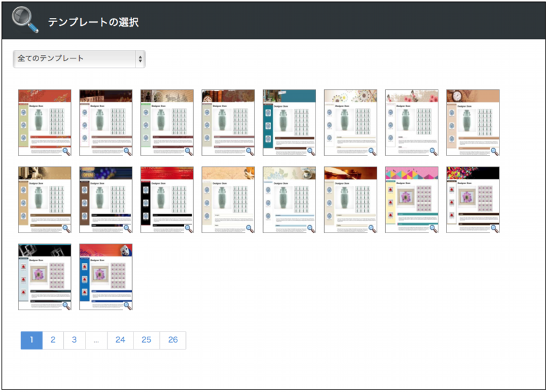This screenshot has height=392, width=548.
Task: Jump to last page 26
Action: coord(173,340)
